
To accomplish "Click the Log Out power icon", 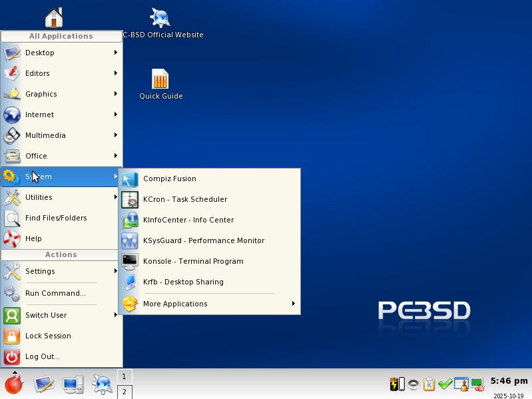I will pyautogui.click(x=12, y=357).
